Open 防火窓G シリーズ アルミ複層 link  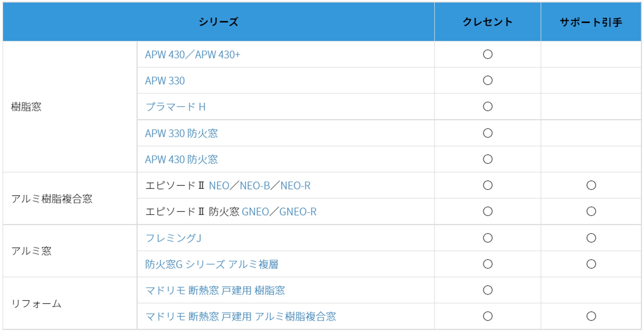pyautogui.click(x=211, y=264)
